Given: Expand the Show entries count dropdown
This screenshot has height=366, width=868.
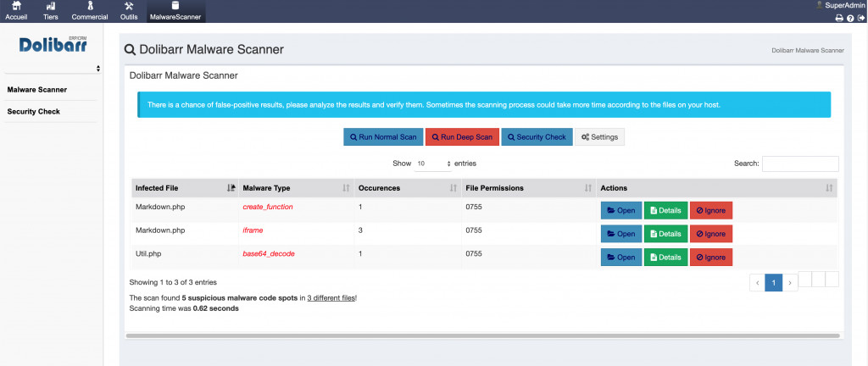Looking at the screenshot, I should (434, 164).
